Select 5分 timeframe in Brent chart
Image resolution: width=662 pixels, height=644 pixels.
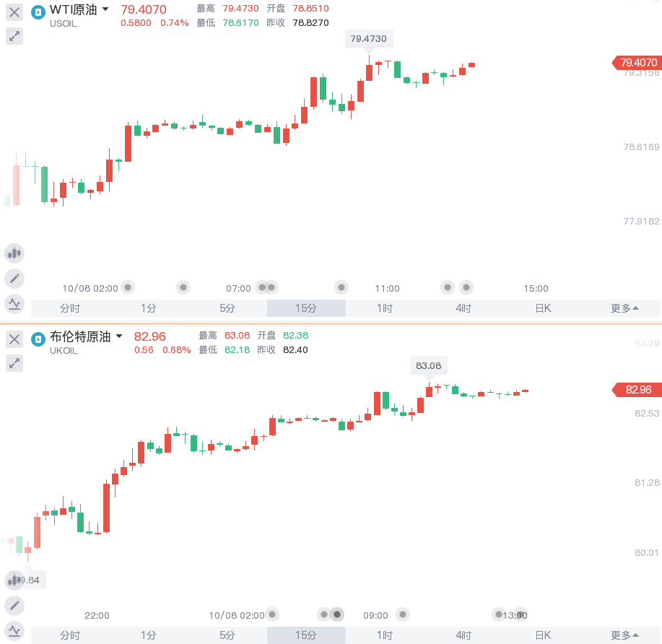tap(227, 635)
